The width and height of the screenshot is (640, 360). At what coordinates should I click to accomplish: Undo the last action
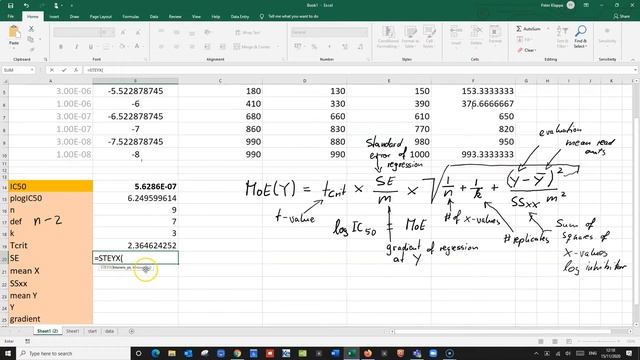click(x=26, y=5)
